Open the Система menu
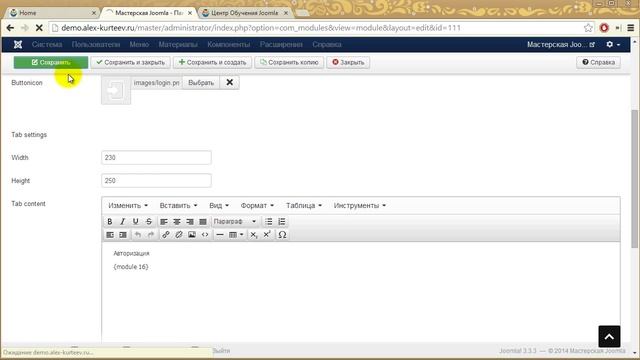This screenshot has height=360, width=640. (x=47, y=44)
